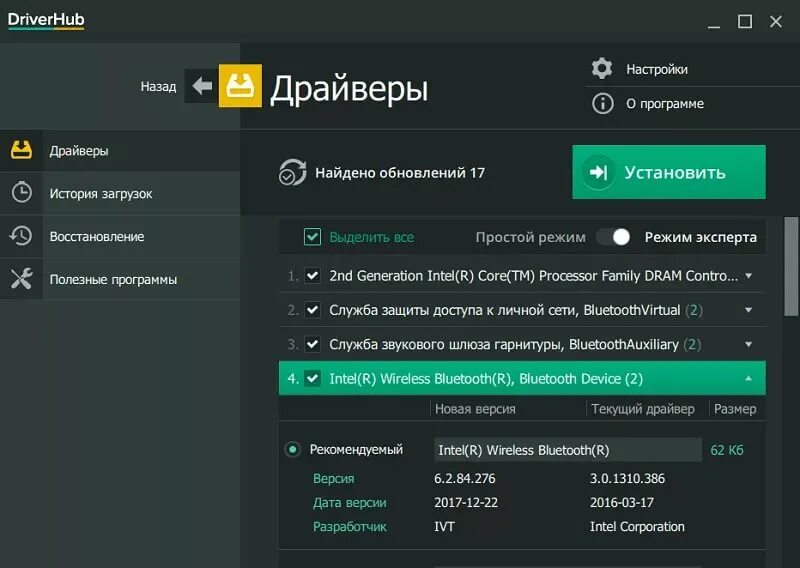Screen dimensions: 800x568
Task: Click the DriverHub logo
Action: click(x=46, y=20)
